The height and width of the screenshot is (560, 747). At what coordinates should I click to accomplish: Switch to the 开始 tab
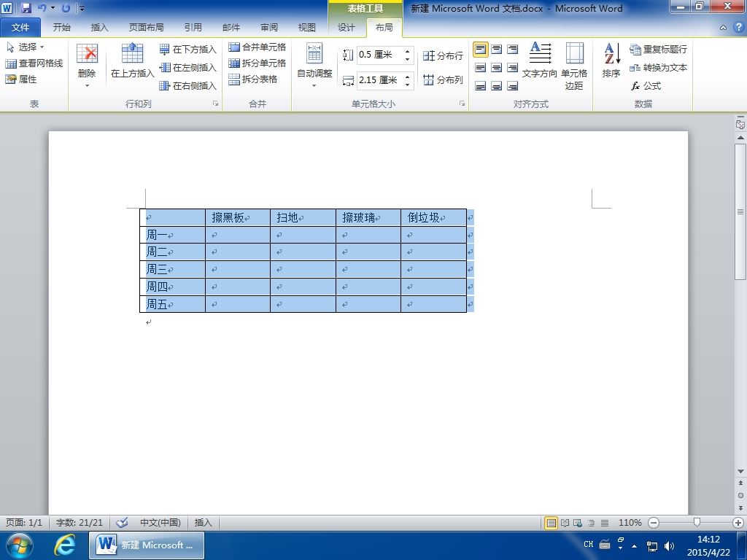coord(61,28)
